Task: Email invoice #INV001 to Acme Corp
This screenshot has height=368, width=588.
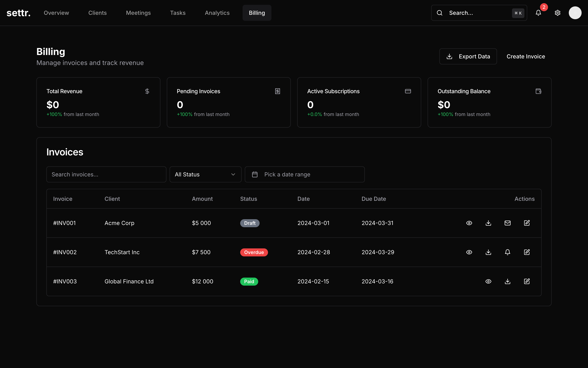Action: click(x=507, y=223)
